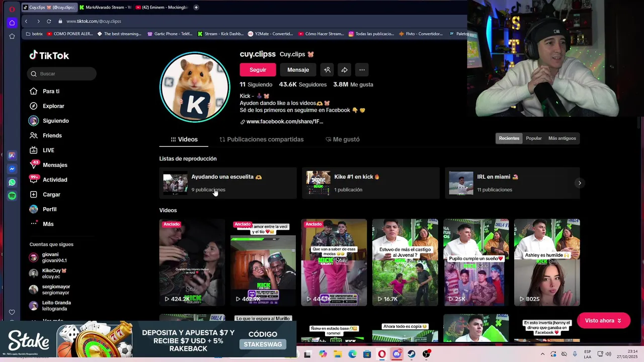Open botrix bookmark

(34, 34)
